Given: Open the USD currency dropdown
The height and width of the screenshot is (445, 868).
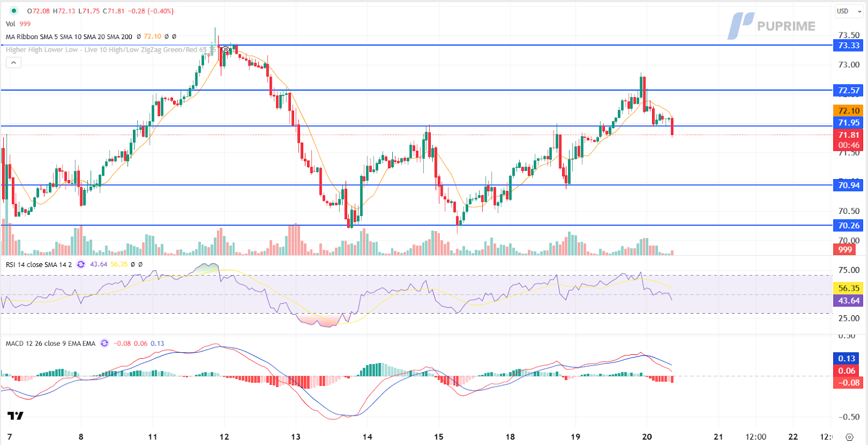Looking at the screenshot, I should point(849,11).
